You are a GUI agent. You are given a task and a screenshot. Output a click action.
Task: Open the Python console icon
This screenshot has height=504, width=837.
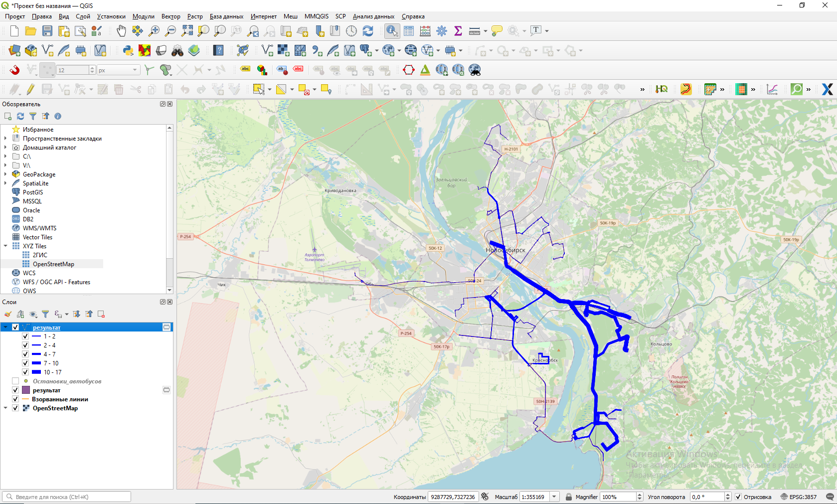(x=128, y=50)
